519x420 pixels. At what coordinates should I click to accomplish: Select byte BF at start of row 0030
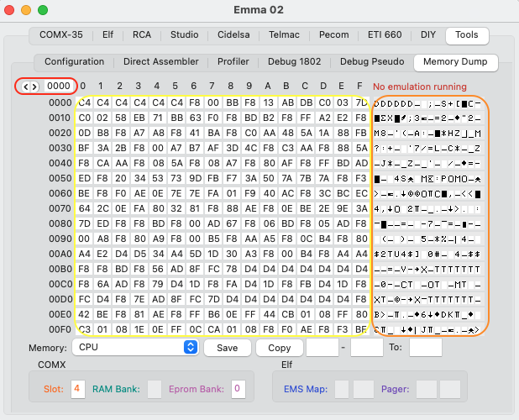pos(85,148)
